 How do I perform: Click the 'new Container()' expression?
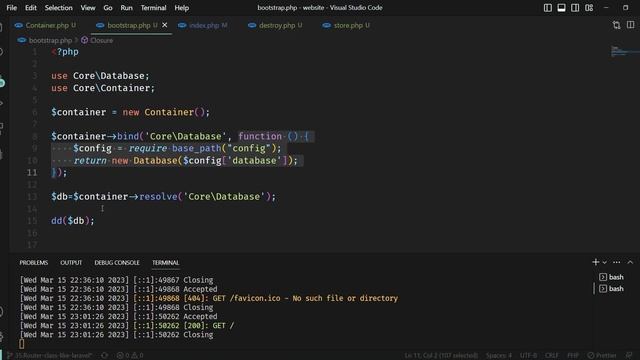tap(165, 112)
